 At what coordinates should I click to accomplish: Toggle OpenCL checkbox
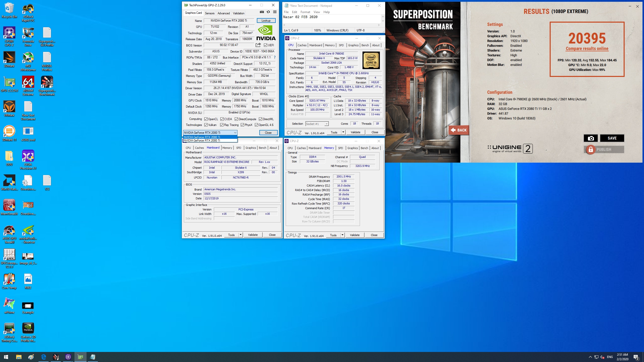[x=206, y=119]
